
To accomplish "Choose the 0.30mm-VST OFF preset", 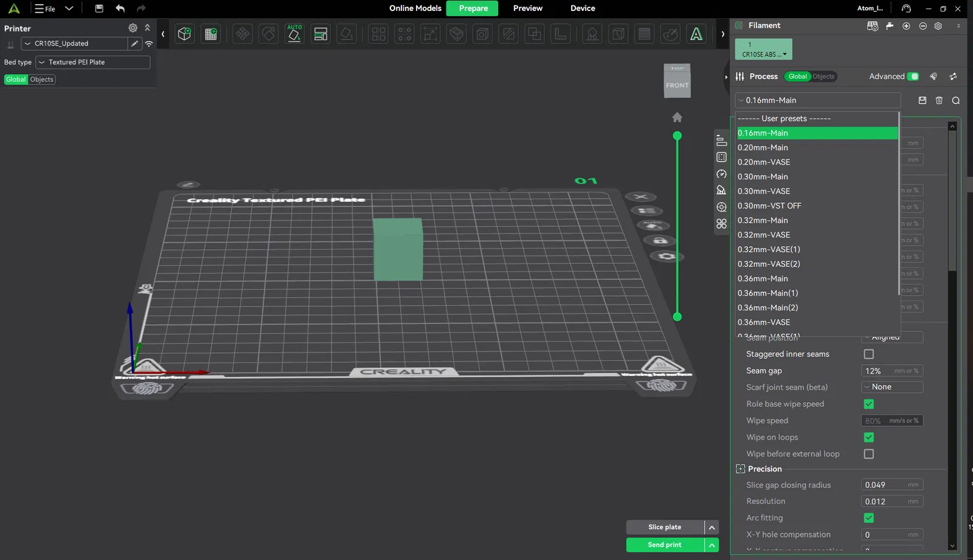I will coord(817,206).
